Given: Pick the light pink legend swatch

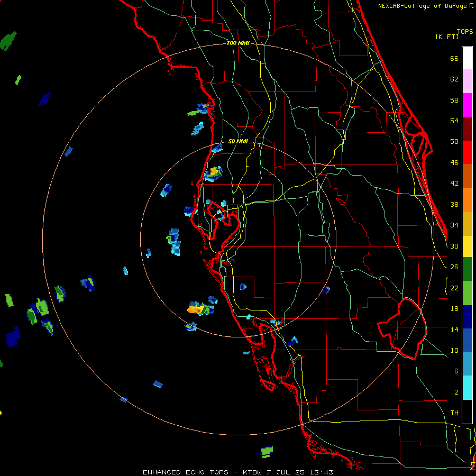Looking at the screenshot, I should click(467, 81).
